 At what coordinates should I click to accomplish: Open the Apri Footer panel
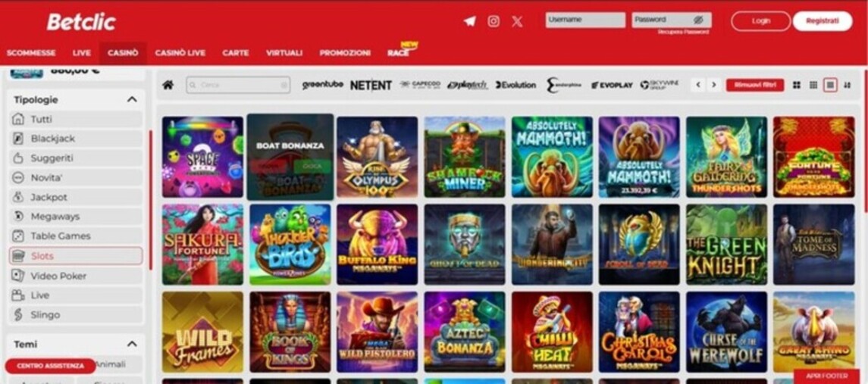click(x=827, y=376)
